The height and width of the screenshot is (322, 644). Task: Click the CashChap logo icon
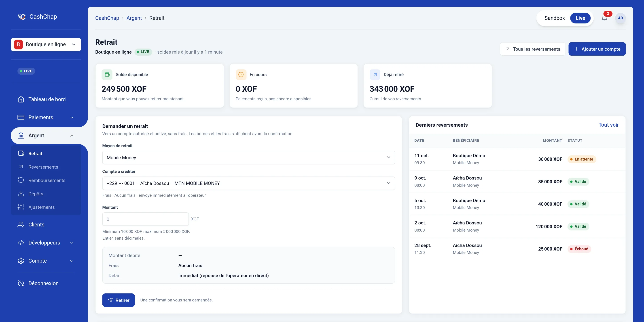coord(22,17)
